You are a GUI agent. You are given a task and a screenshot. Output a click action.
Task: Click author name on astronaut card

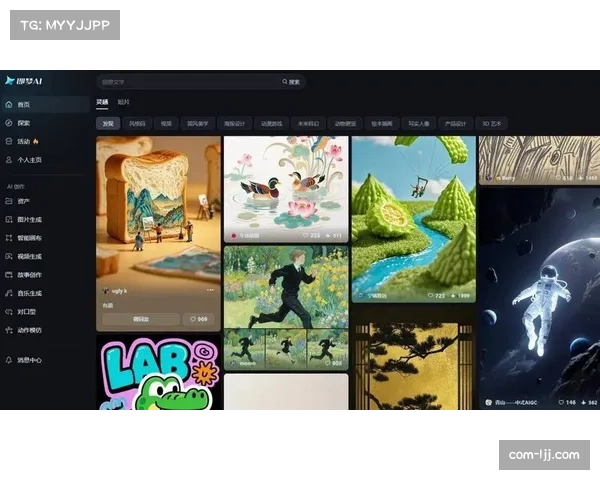point(516,403)
